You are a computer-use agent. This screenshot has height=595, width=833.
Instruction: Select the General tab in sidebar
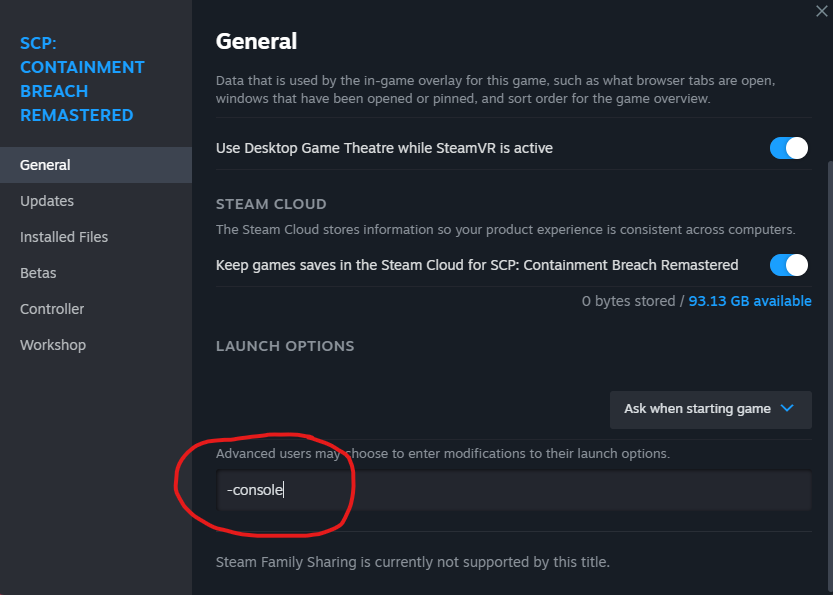coord(45,165)
